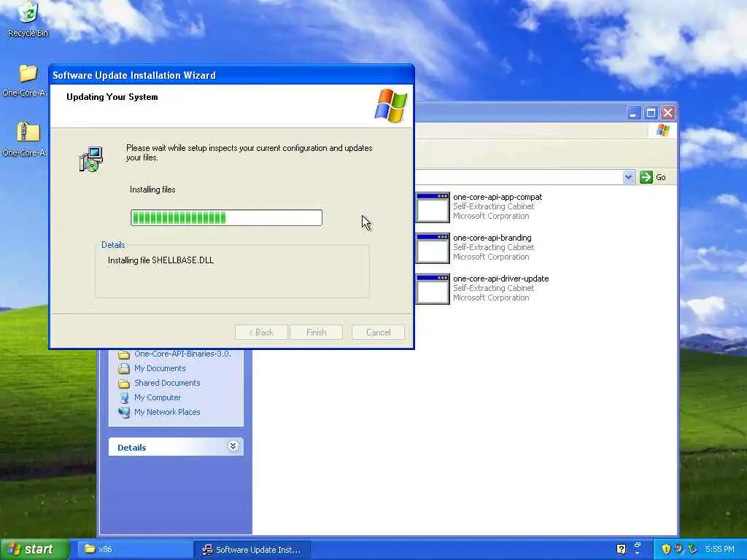Click the help question mark icon in taskbar
Viewport: 747px width, 560px height.
[621, 549]
